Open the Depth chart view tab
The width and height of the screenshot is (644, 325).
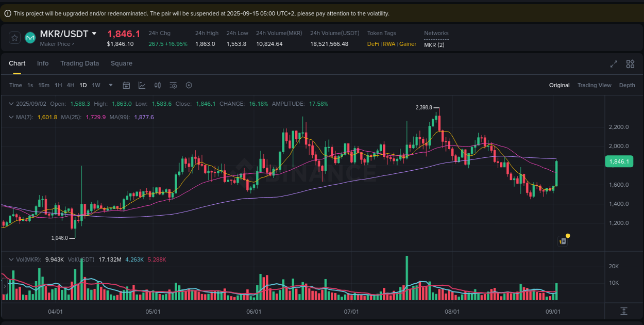627,85
